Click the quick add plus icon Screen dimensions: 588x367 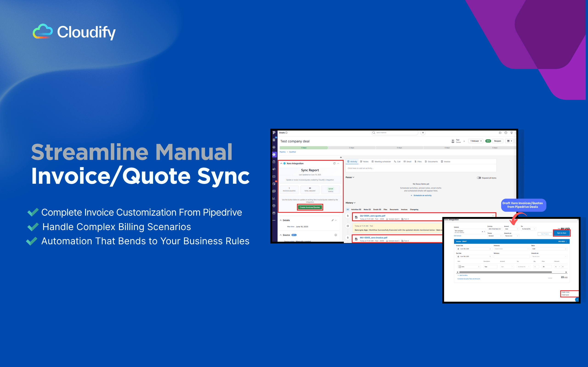(x=423, y=133)
